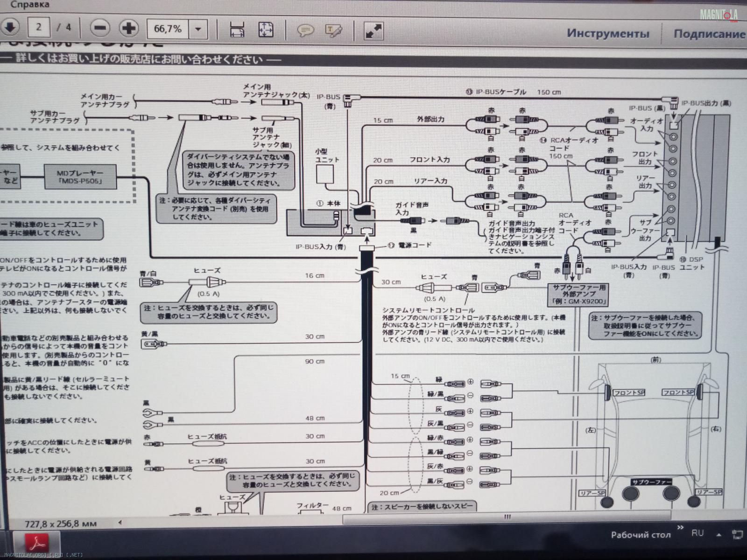Viewport: 747px width, 560px height.
Task: Open the Справка menu
Action: 29,5
